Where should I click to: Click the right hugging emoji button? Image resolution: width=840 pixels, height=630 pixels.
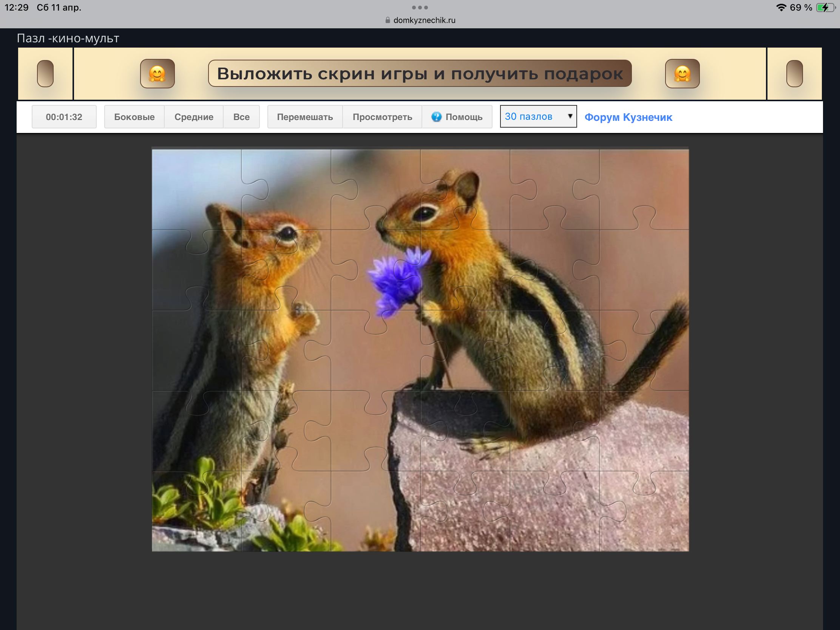682,74
